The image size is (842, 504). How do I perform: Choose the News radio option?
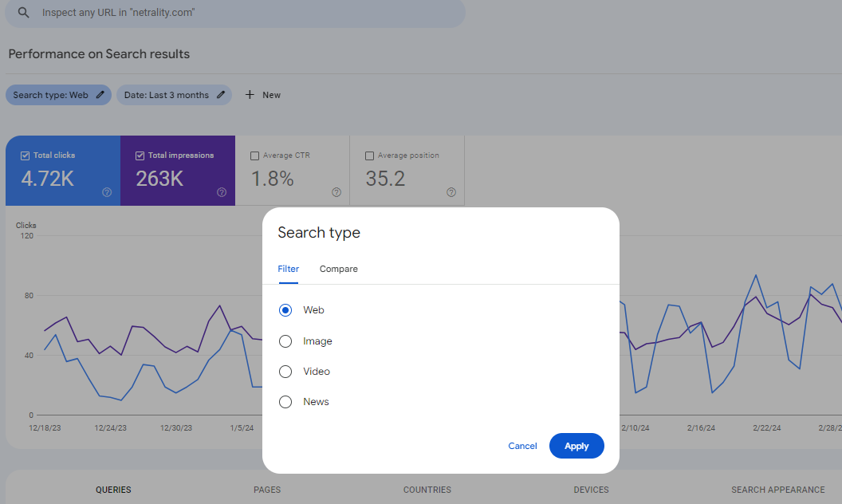pos(285,402)
